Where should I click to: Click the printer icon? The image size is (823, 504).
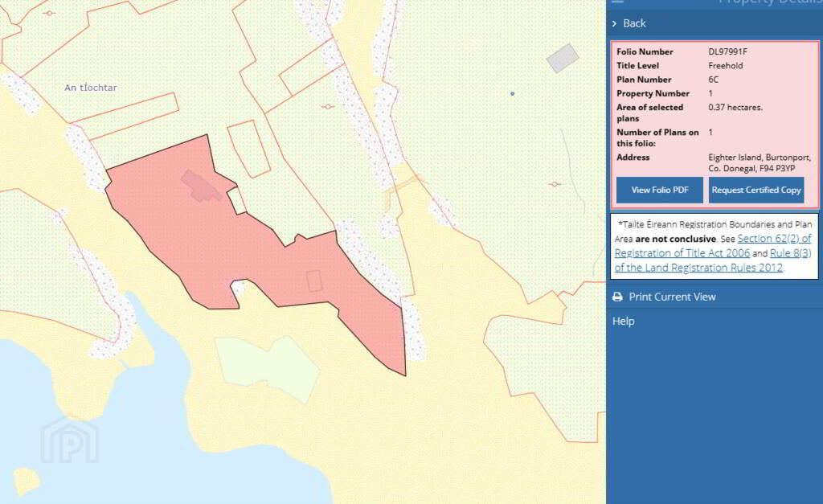tap(618, 297)
